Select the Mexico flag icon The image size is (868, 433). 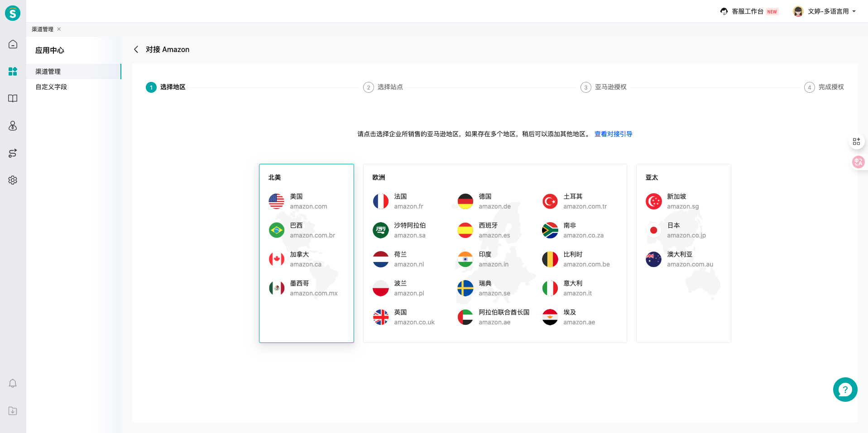point(276,288)
